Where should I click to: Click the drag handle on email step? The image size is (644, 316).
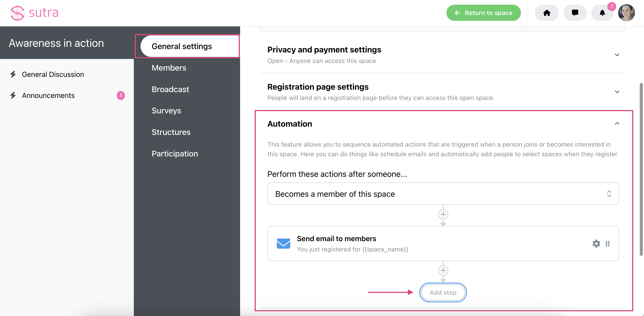(x=608, y=243)
